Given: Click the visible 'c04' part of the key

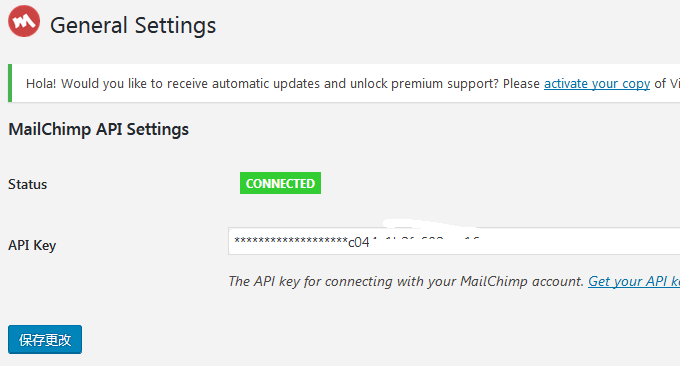Looking at the screenshot, I should [x=359, y=242].
